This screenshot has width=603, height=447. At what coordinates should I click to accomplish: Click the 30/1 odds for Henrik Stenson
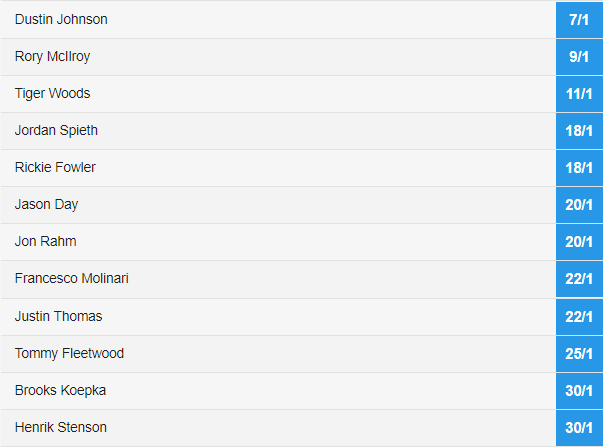click(579, 427)
